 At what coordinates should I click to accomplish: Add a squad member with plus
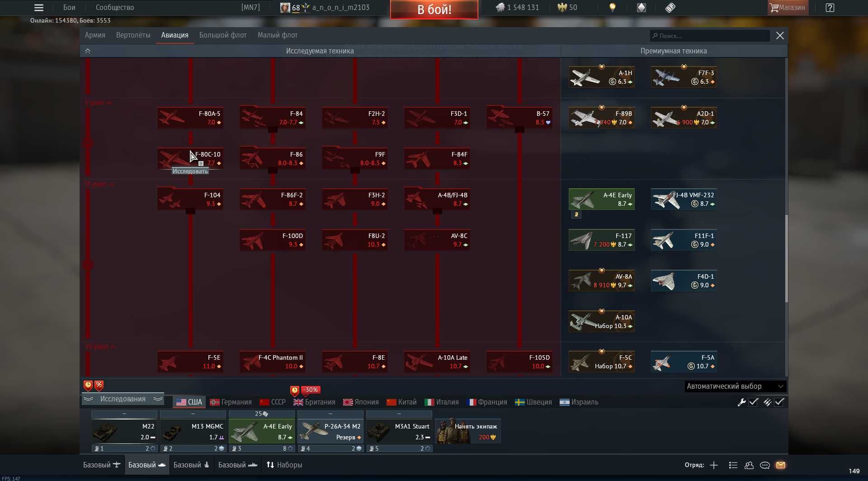tap(714, 465)
